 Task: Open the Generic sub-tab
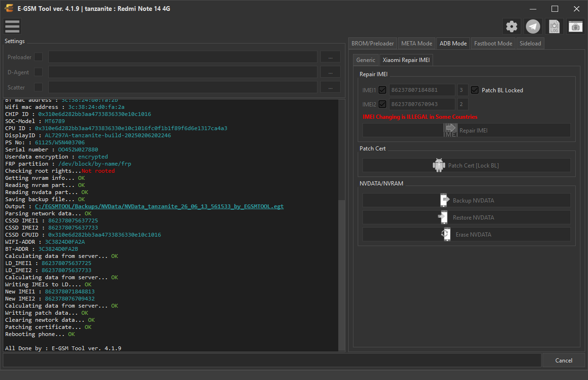(366, 60)
